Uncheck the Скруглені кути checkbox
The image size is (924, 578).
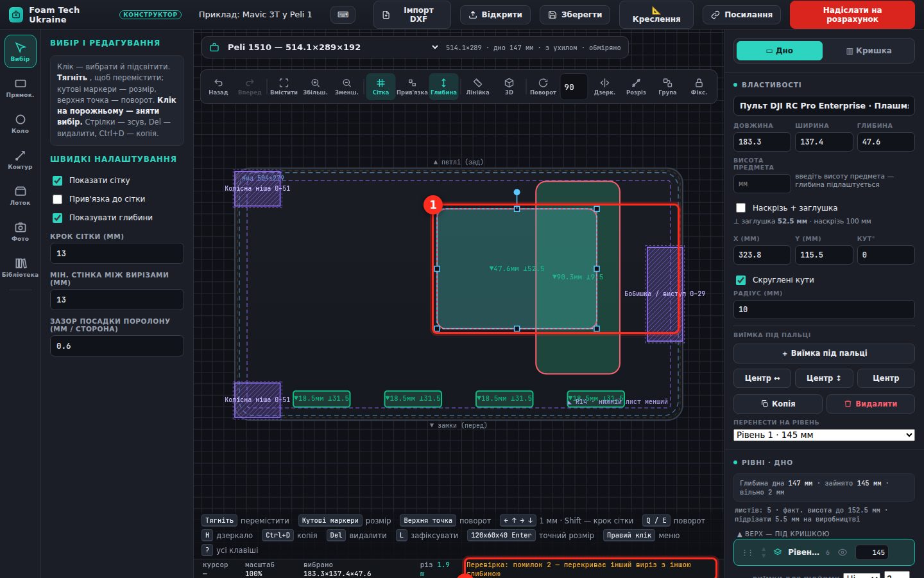click(x=741, y=280)
